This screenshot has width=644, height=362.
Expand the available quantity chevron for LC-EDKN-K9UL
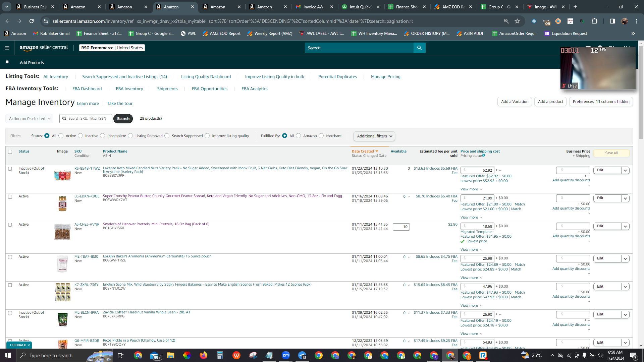tap(409, 197)
